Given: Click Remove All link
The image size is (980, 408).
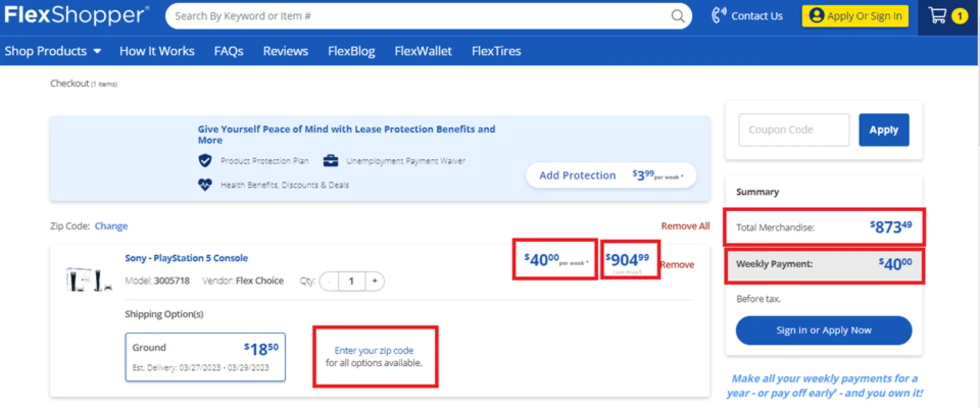Looking at the screenshot, I should [x=685, y=226].
